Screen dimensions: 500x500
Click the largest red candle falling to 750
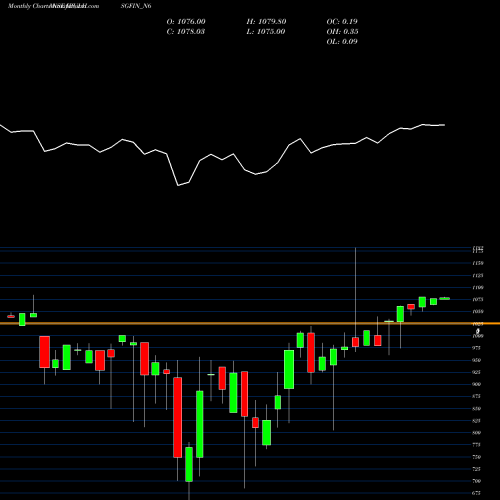pos(178,417)
